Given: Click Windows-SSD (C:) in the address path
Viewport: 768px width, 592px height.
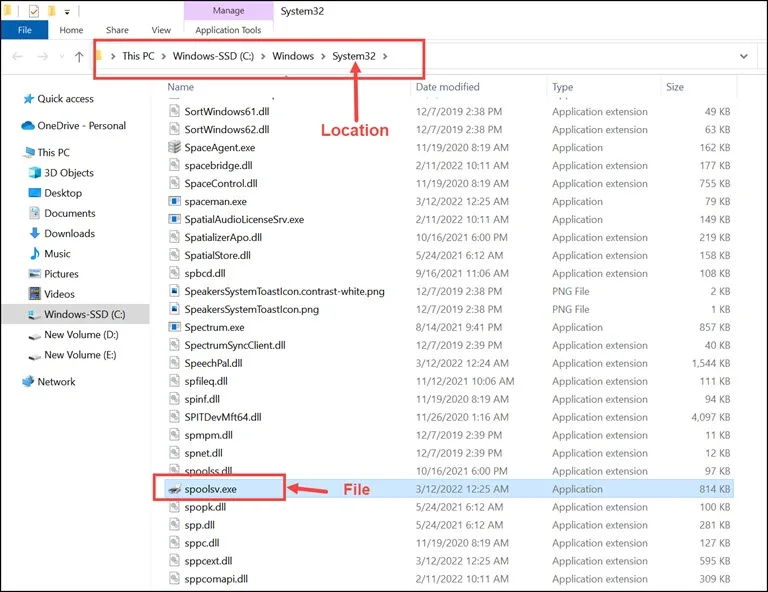Looking at the screenshot, I should (x=213, y=56).
